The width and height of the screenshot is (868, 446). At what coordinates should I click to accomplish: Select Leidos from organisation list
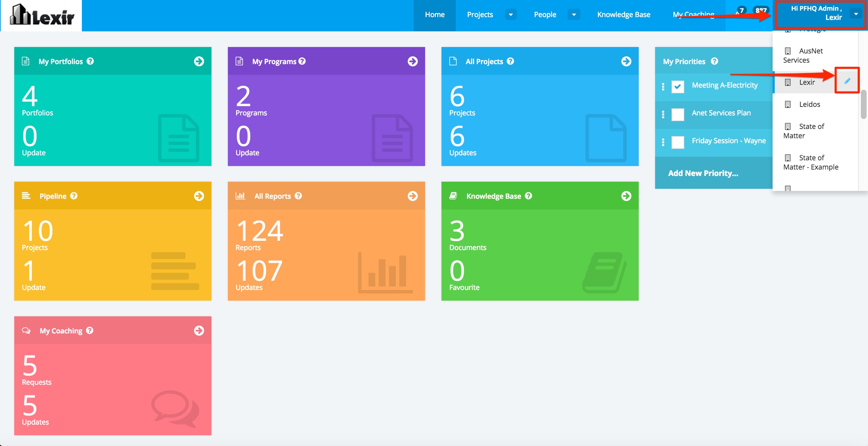809,104
